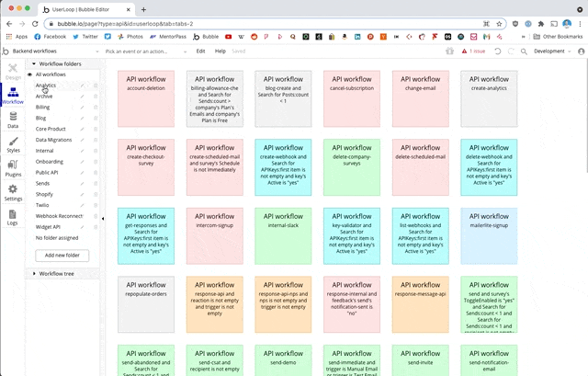
Task: Open the create-analytics API workflow
Action: 489,98
